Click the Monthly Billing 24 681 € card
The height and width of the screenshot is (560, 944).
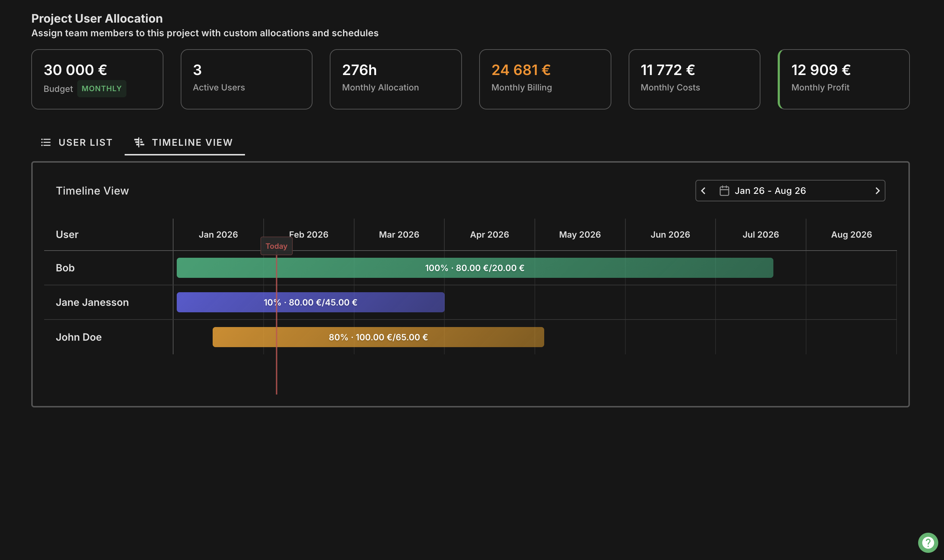click(x=545, y=79)
